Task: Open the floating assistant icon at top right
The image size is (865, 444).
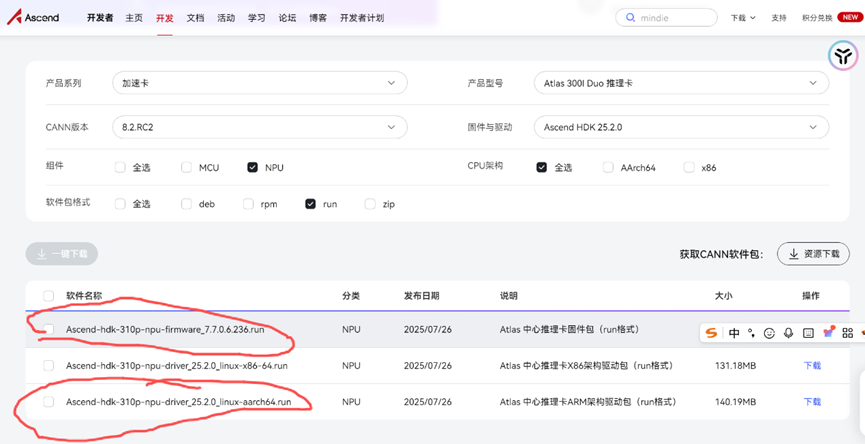Action: [x=843, y=55]
